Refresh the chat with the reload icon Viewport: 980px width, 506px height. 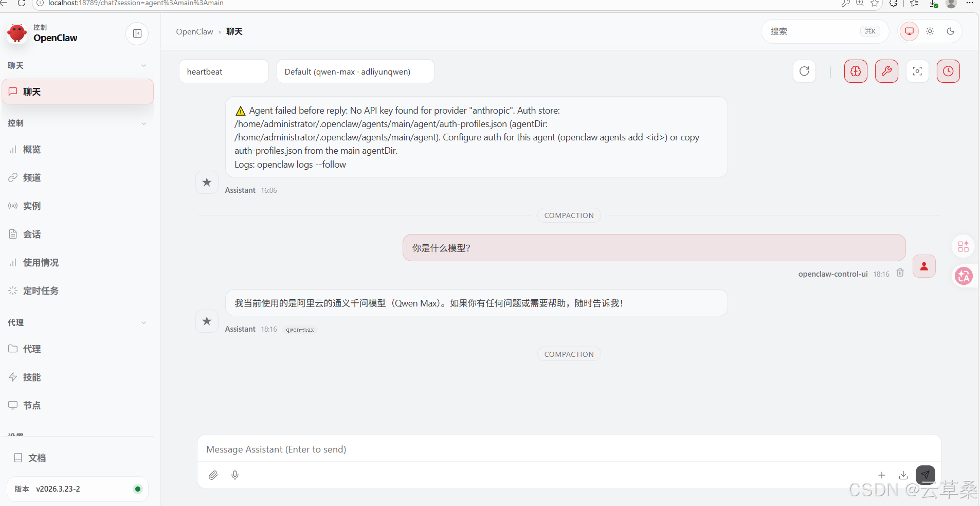pos(805,71)
